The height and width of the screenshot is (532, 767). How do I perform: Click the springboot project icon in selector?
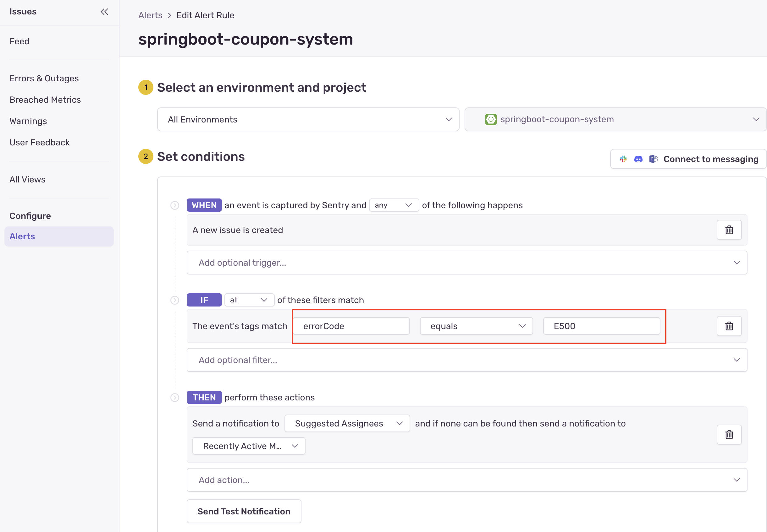pyautogui.click(x=491, y=119)
